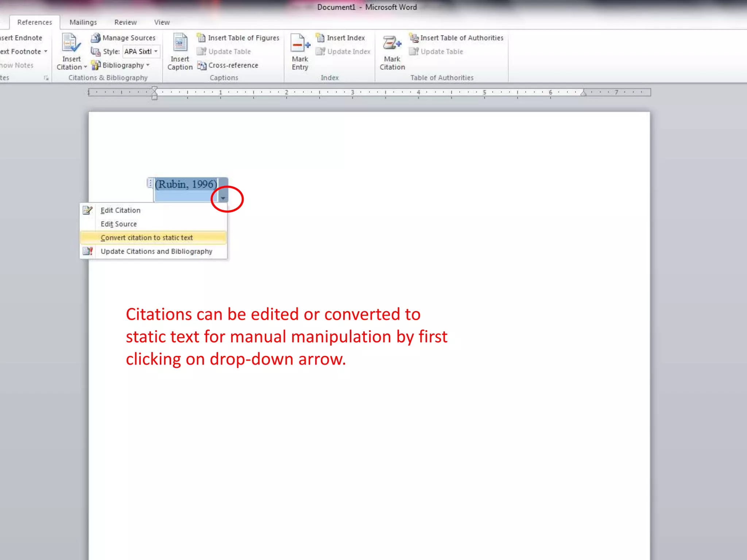
Task: Click the horizontal ruler
Action: click(369, 93)
